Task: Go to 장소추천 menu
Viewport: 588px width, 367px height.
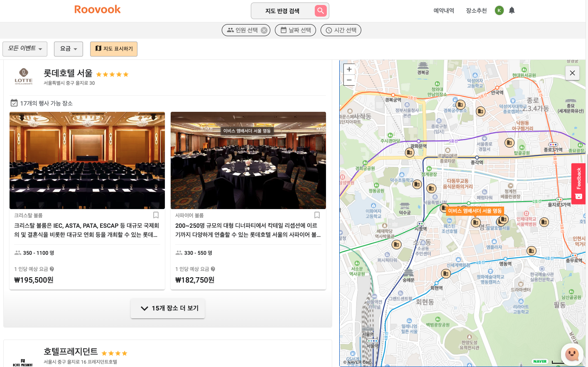Action: click(476, 10)
